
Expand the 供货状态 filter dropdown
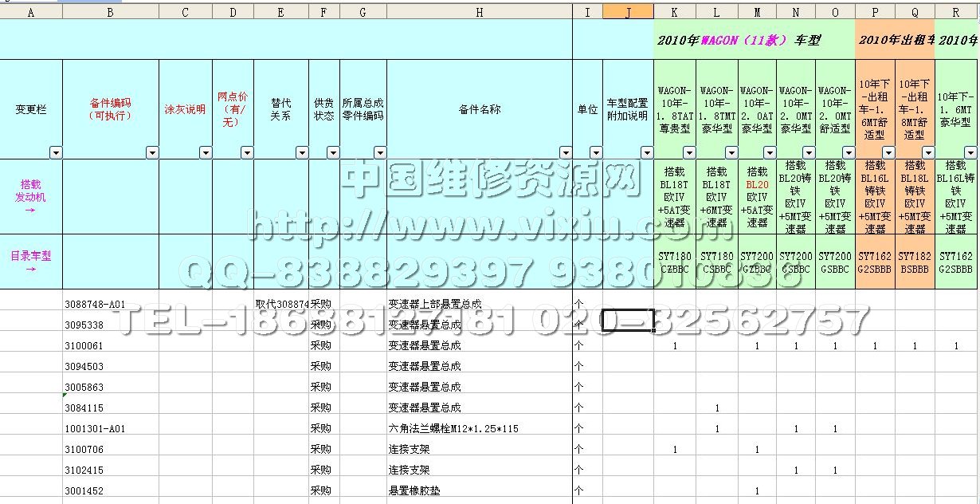pos(332,152)
